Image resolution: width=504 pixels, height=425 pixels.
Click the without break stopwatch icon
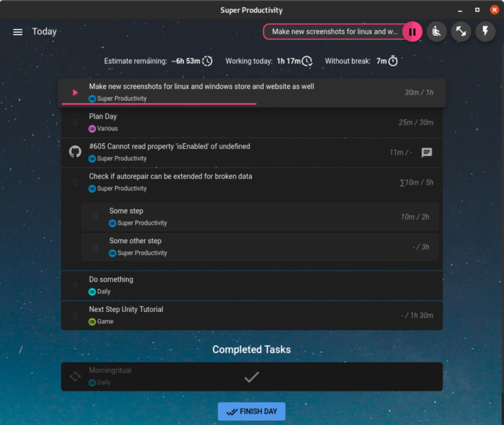pos(393,61)
